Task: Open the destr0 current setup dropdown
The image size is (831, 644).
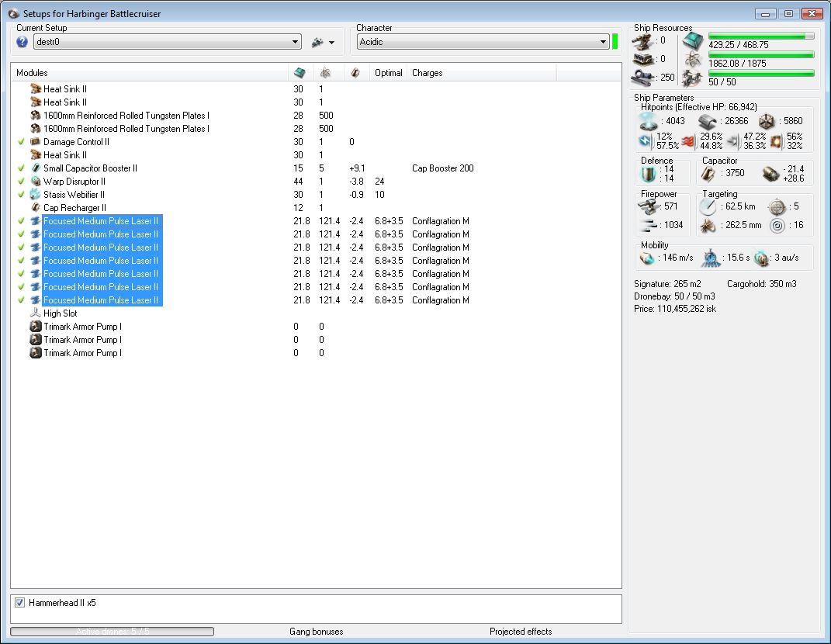Action: [168, 42]
